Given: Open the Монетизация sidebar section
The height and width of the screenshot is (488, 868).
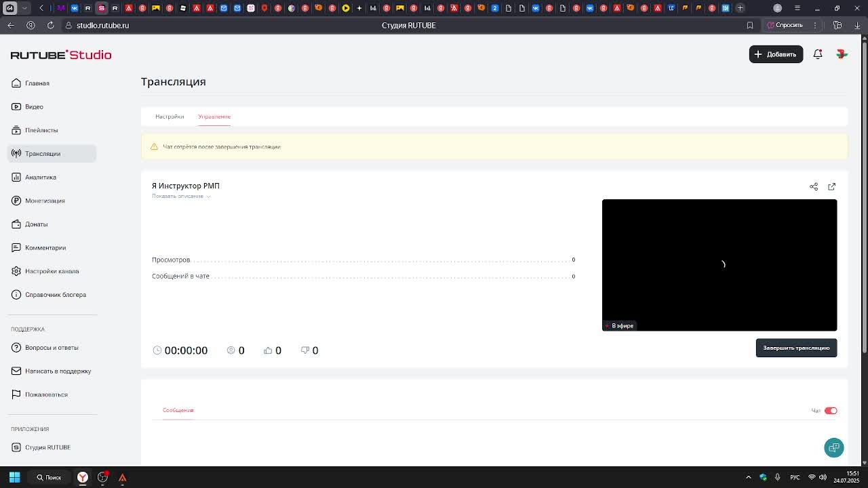Looking at the screenshot, I should 45,201.
